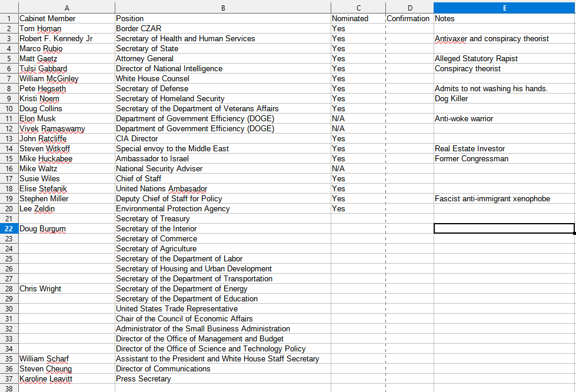Select the 'Mike Huckabee' cell
Image resolution: width=576 pixels, height=392 pixels.
(x=66, y=159)
